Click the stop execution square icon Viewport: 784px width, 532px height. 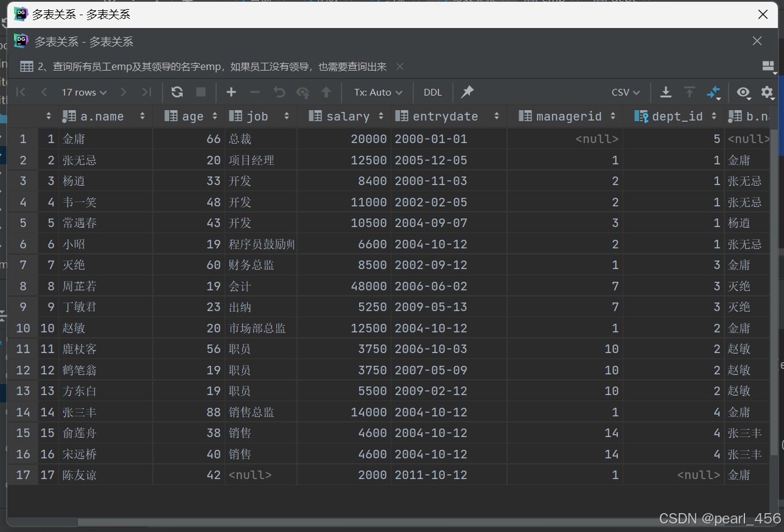click(x=201, y=93)
